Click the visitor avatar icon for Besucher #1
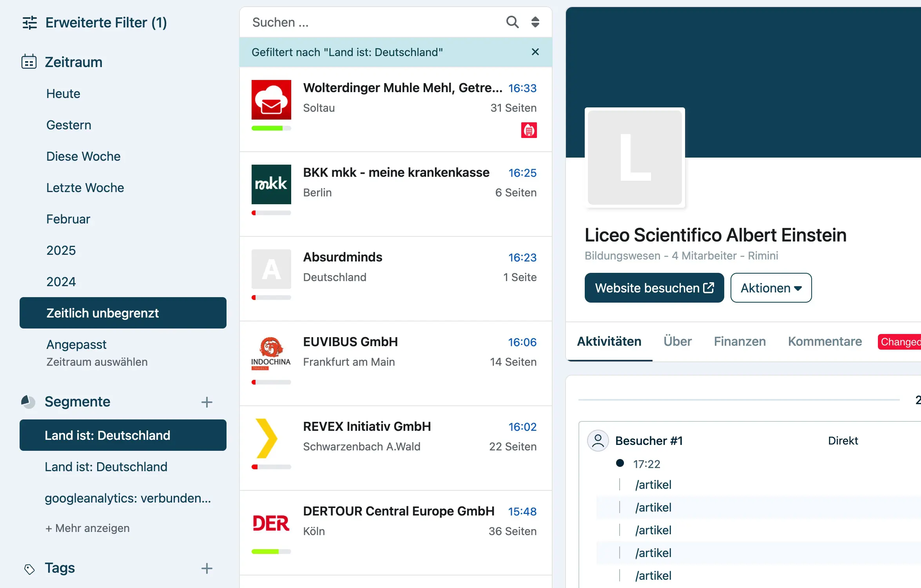The height and width of the screenshot is (588, 921). pyautogui.click(x=597, y=441)
